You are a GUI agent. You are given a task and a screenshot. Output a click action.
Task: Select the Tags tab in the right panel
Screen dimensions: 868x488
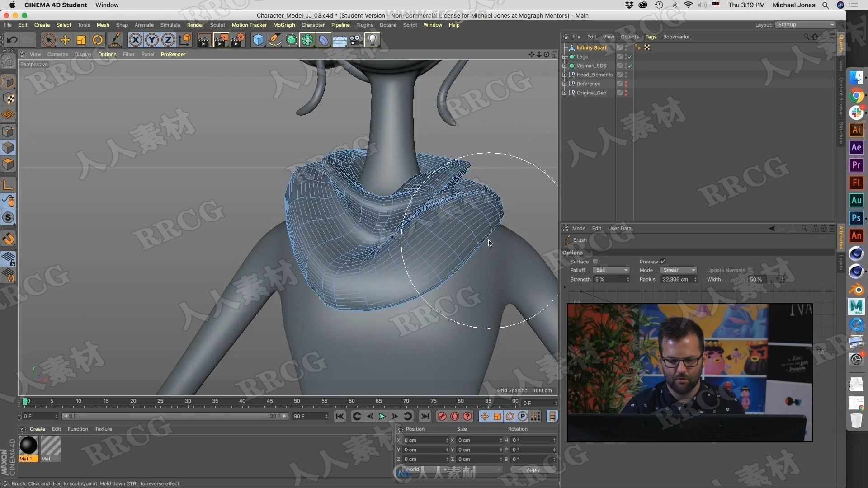click(x=651, y=37)
